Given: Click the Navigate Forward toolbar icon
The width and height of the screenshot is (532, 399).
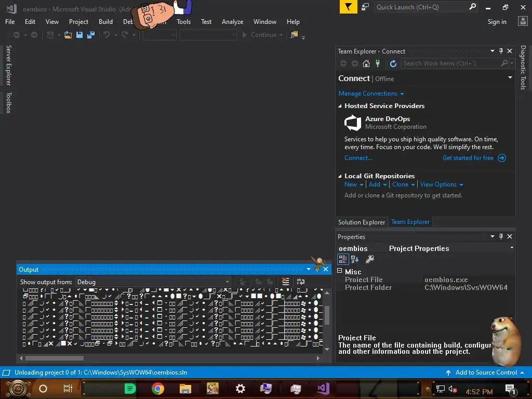Looking at the screenshot, I should (34, 35).
